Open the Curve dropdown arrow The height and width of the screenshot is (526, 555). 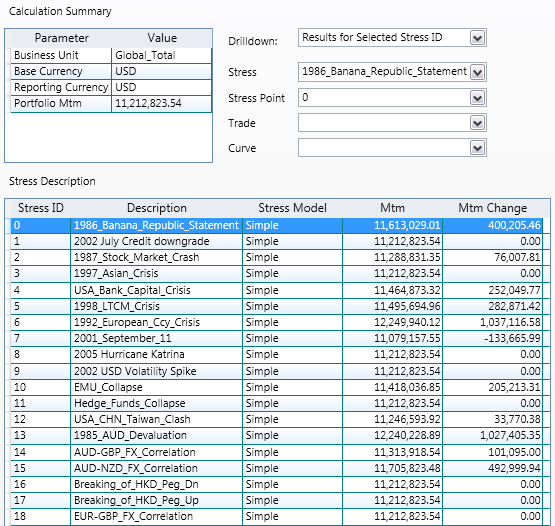pos(477,148)
